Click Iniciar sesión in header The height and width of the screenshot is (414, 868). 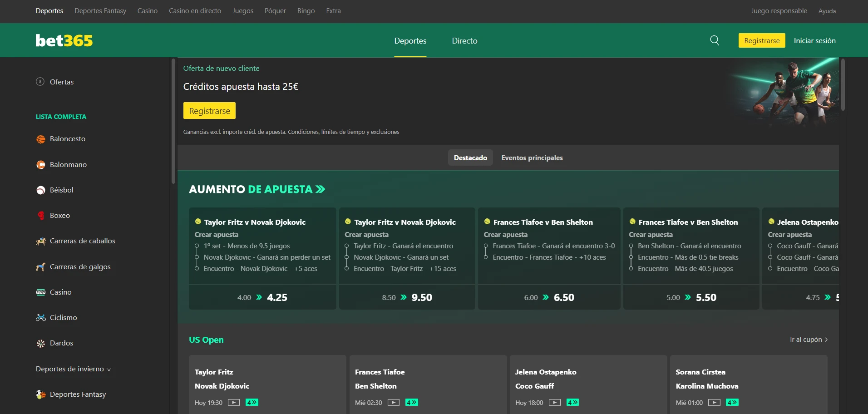coord(814,40)
